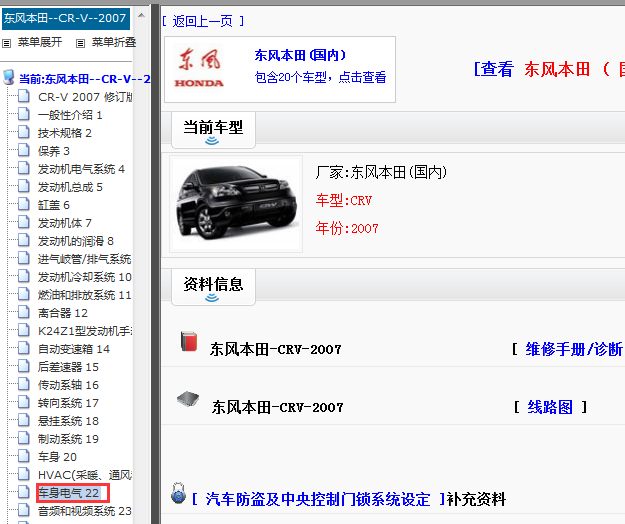
Task: Choose 菜单展开 to expand all menus
Action: click(40, 42)
